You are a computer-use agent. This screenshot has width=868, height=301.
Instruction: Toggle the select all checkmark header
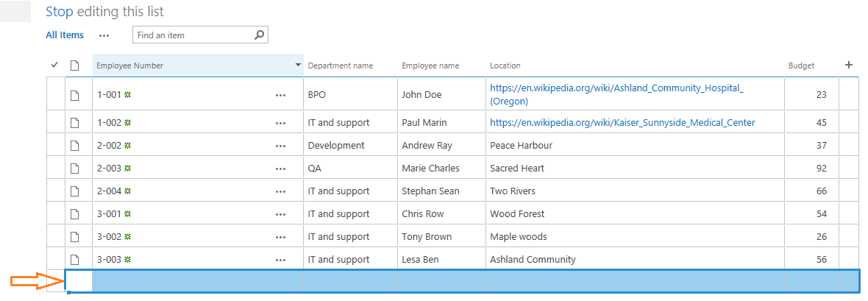tap(54, 65)
